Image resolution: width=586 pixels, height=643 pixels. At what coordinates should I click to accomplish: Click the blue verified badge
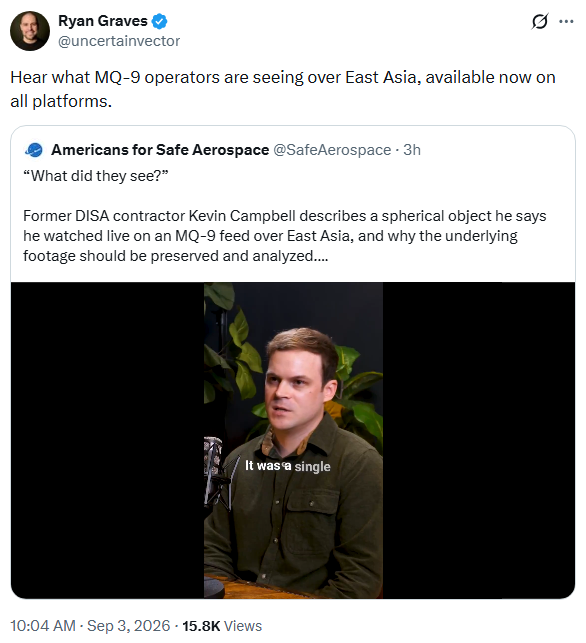click(160, 21)
